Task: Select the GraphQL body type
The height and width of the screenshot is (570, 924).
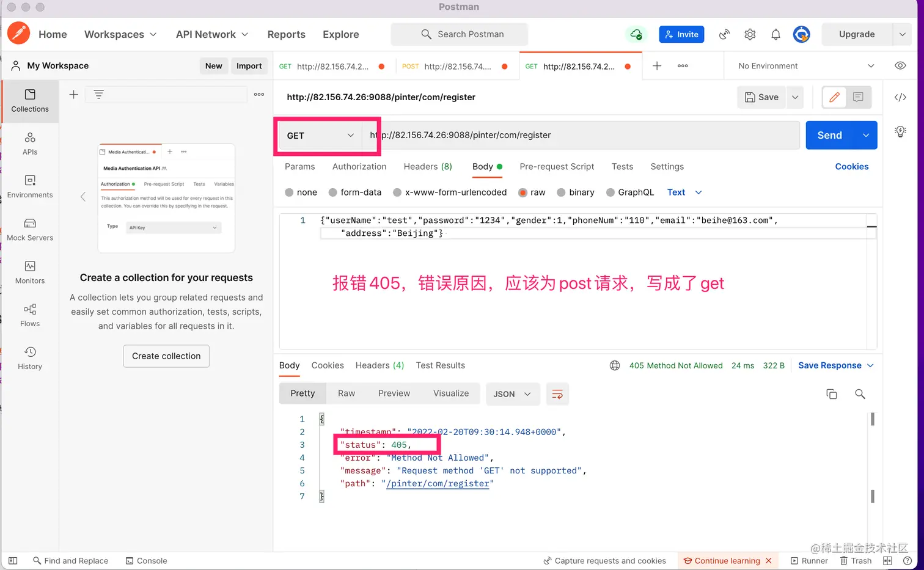Action: 610,192
